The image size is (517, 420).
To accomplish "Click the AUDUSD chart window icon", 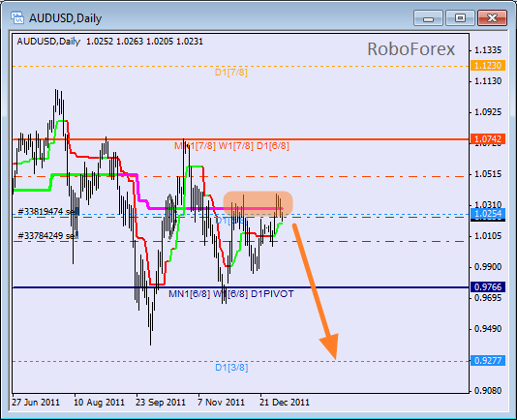I will [16, 17].
